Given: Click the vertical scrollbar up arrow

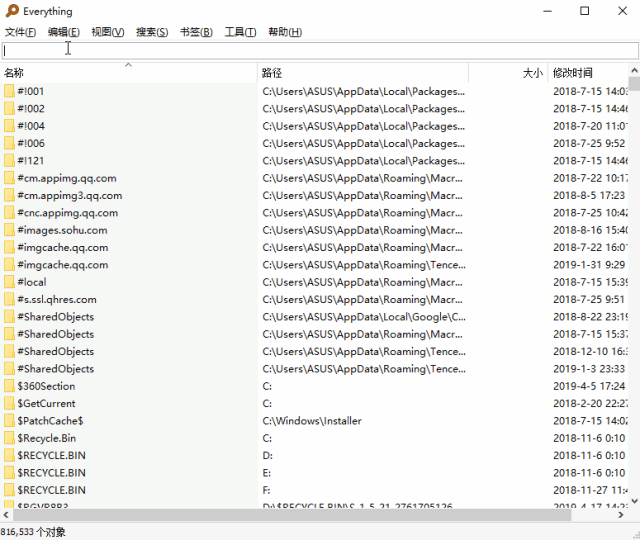Looking at the screenshot, I should click(634, 70).
